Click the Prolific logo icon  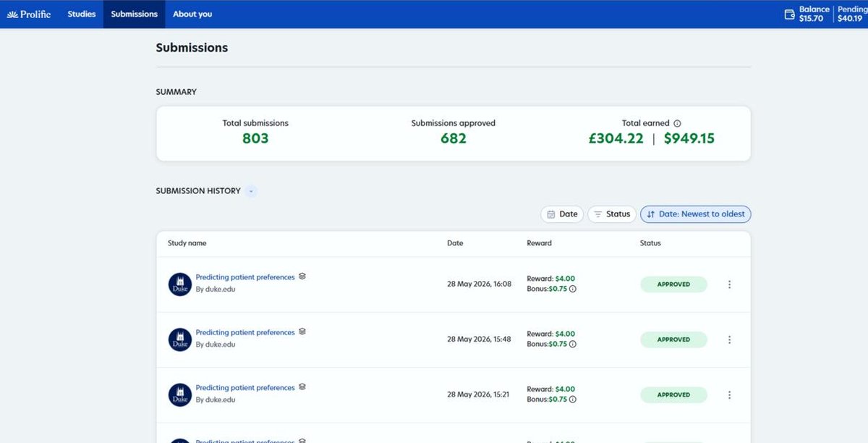12,14
